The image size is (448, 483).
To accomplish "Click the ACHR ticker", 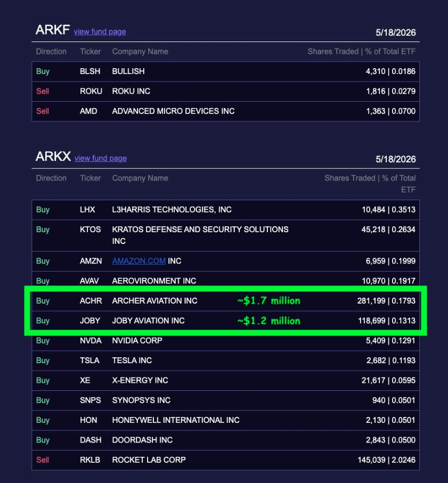I will point(91,301).
